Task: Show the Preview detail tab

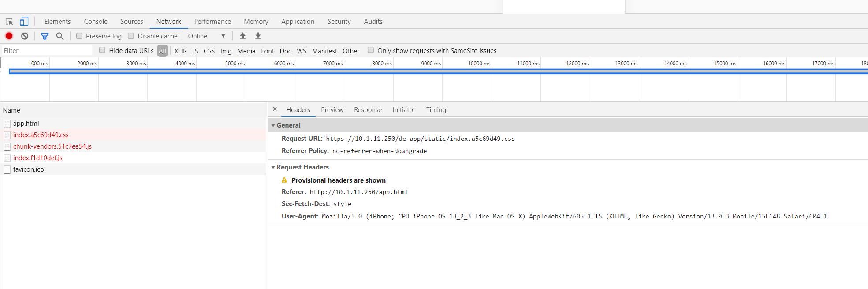Action: [332, 110]
